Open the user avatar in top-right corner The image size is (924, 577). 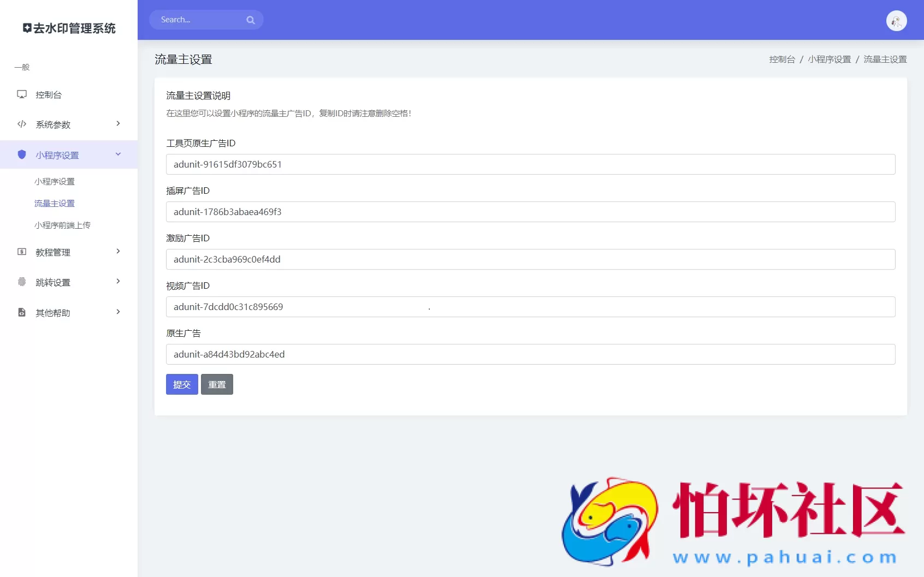[x=896, y=20]
